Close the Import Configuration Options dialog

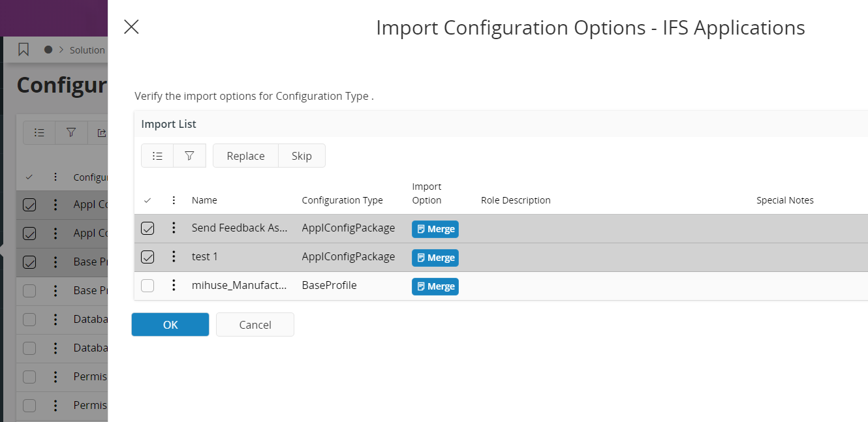coord(131,27)
